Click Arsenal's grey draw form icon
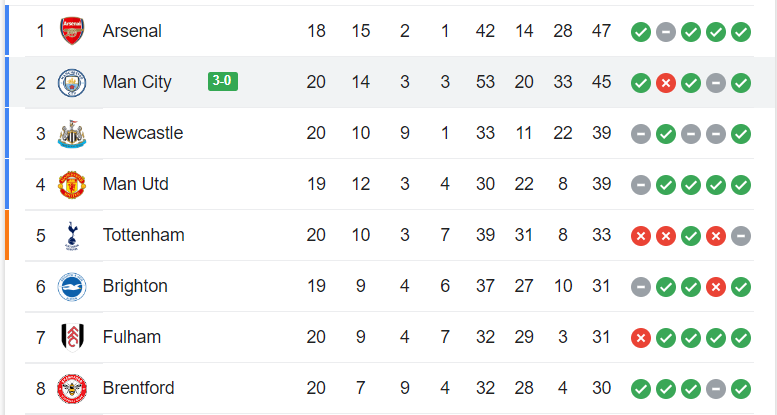777x415 pixels. [x=666, y=32]
